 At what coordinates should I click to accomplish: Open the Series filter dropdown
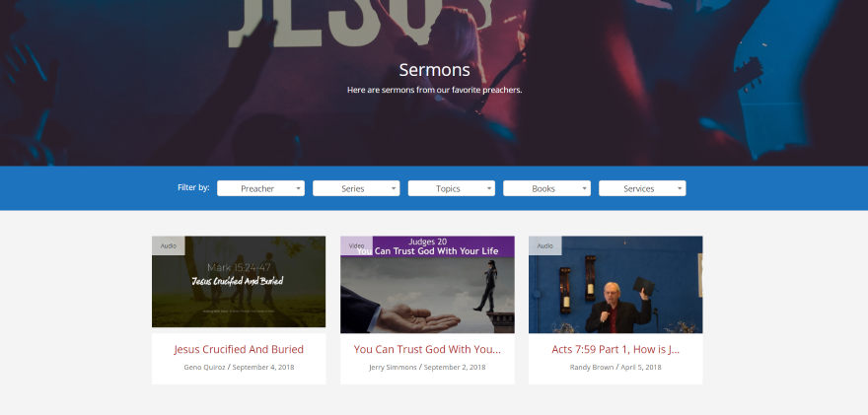[356, 188]
